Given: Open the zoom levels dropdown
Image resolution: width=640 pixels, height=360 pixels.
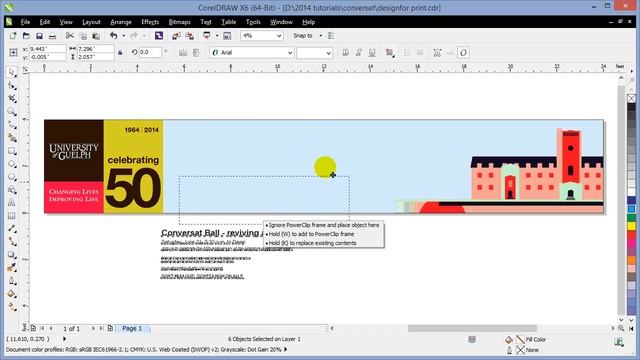Looking at the screenshot, I should coord(279,36).
